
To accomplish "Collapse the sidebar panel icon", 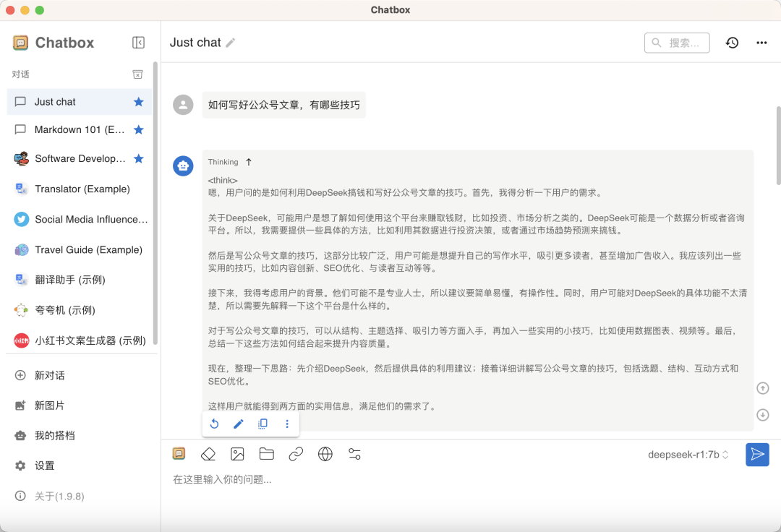I will pos(138,43).
